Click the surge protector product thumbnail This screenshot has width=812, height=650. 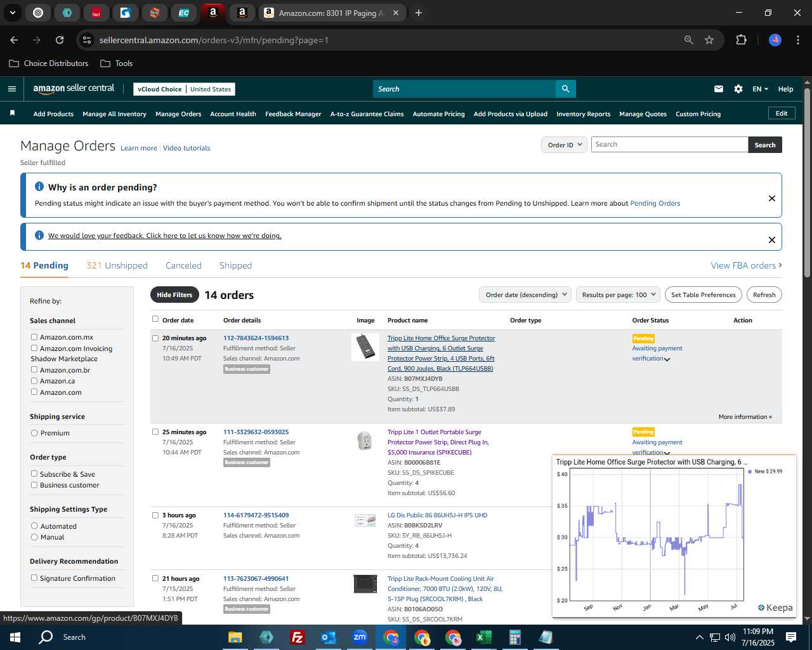coord(365,347)
